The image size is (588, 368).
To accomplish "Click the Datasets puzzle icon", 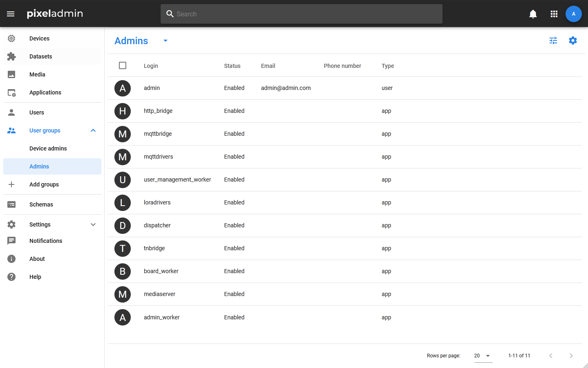I will point(11,56).
